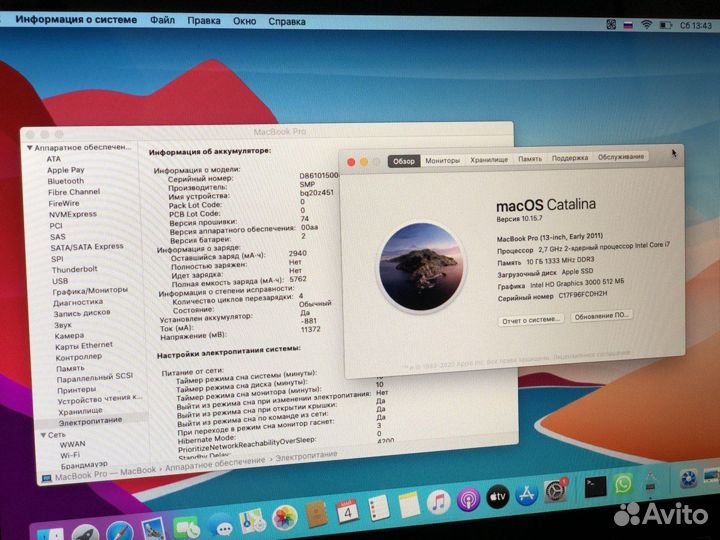The image size is (720, 540).
Task: Select Диагностика in the sidebar
Action: coord(78,303)
